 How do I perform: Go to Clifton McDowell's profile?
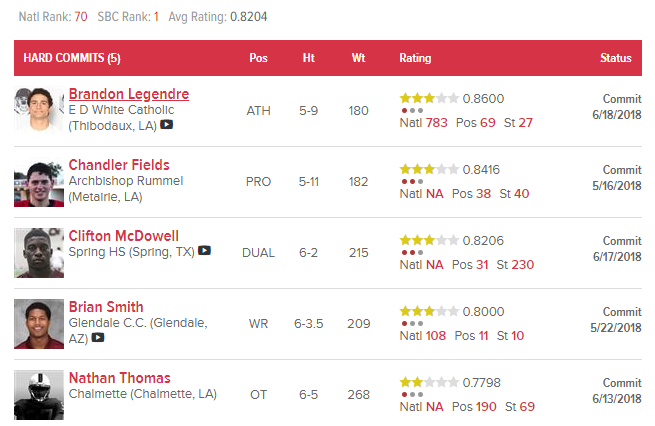click(x=123, y=236)
